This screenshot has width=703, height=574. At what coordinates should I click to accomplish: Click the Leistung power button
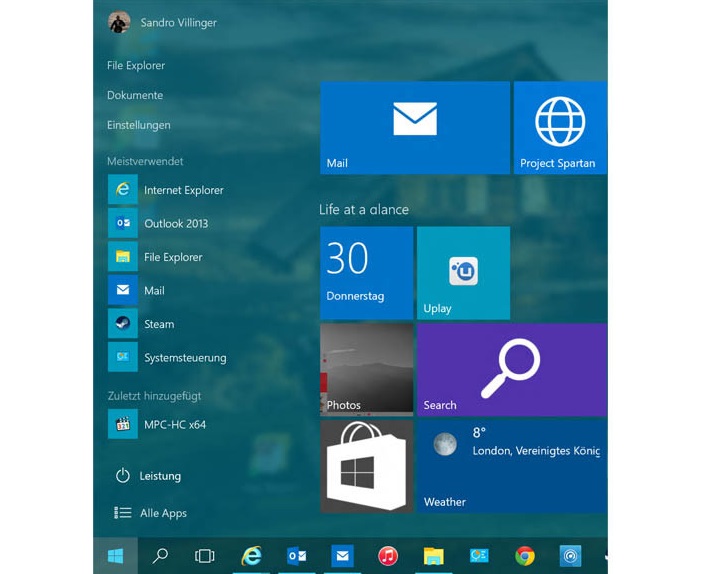click(x=148, y=476)
